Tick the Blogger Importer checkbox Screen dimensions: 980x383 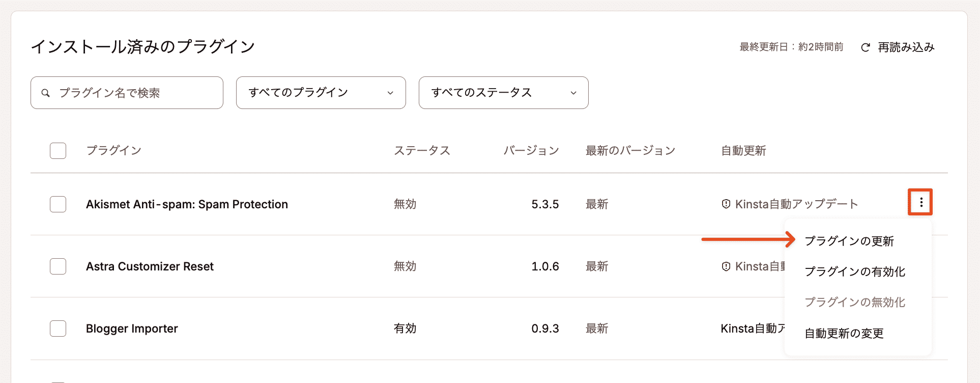pyautogui.click(x=57, y=329)
